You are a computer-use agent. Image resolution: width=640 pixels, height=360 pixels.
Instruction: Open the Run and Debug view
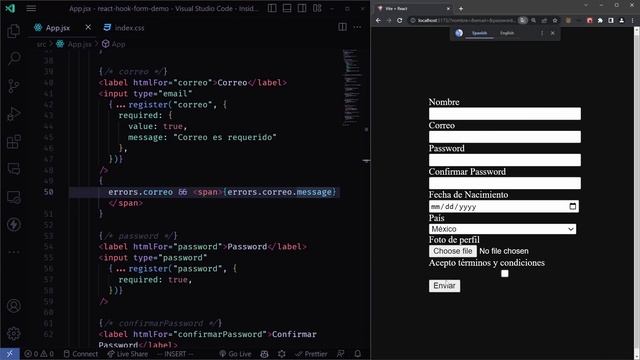[14, 114]
